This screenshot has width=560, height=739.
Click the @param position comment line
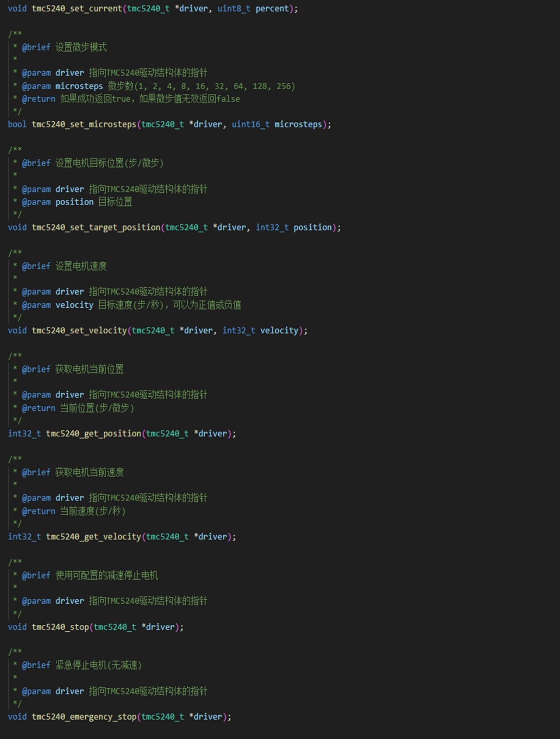click(77, 202)
